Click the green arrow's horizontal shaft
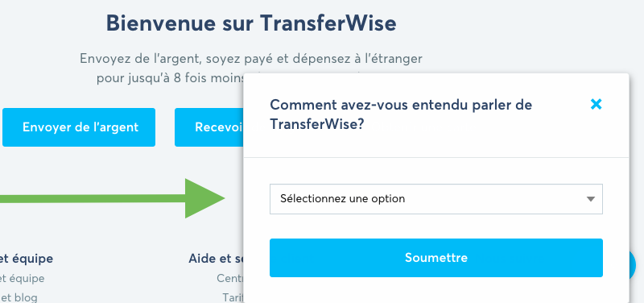 click(x=93, y=198)
